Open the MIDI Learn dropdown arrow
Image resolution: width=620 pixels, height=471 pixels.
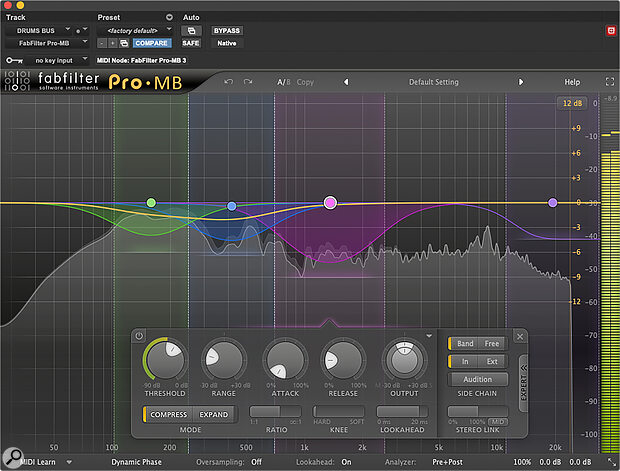pyautogui.click(x=69, y=462)
